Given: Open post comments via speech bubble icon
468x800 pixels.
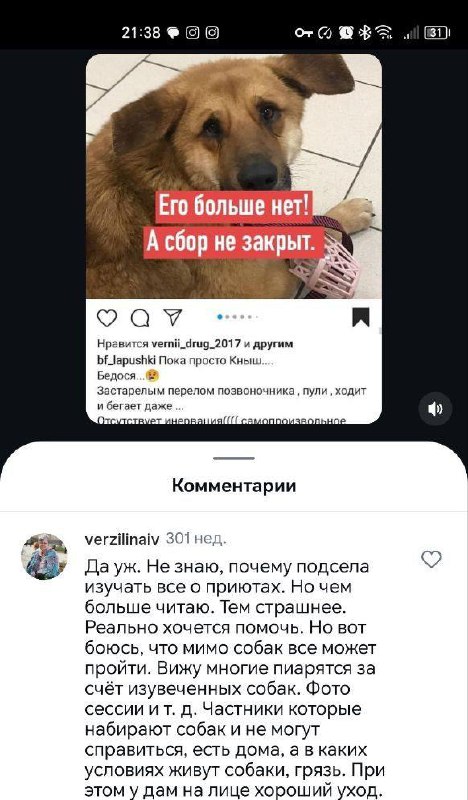Looking at the screenshot, I should (140, 318).
